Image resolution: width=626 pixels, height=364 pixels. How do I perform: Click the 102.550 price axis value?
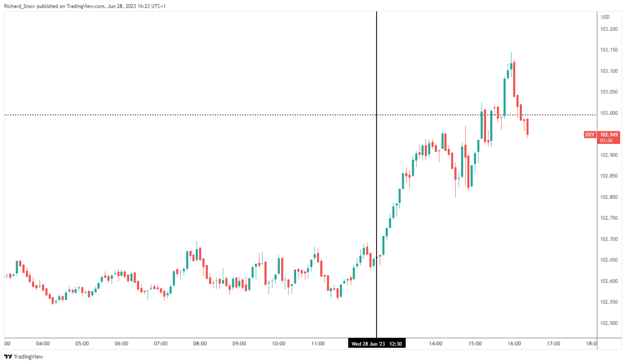pos(609,302)
